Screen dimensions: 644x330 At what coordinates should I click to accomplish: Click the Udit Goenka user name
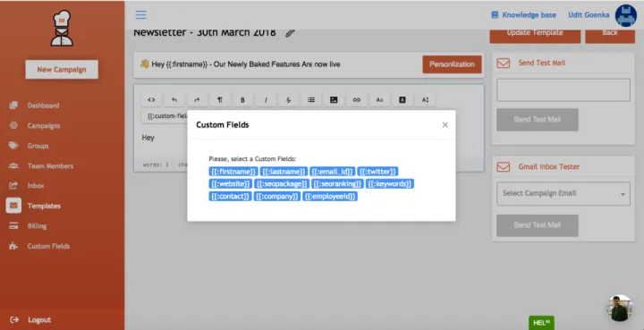tap(589, 15)
